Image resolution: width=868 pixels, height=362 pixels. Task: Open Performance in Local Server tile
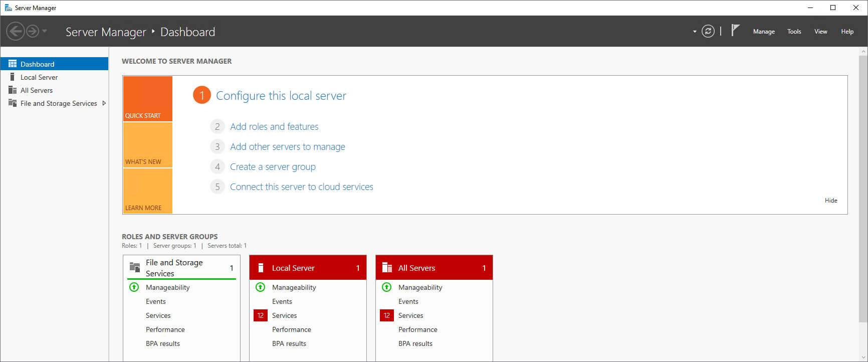coord(291,329)
